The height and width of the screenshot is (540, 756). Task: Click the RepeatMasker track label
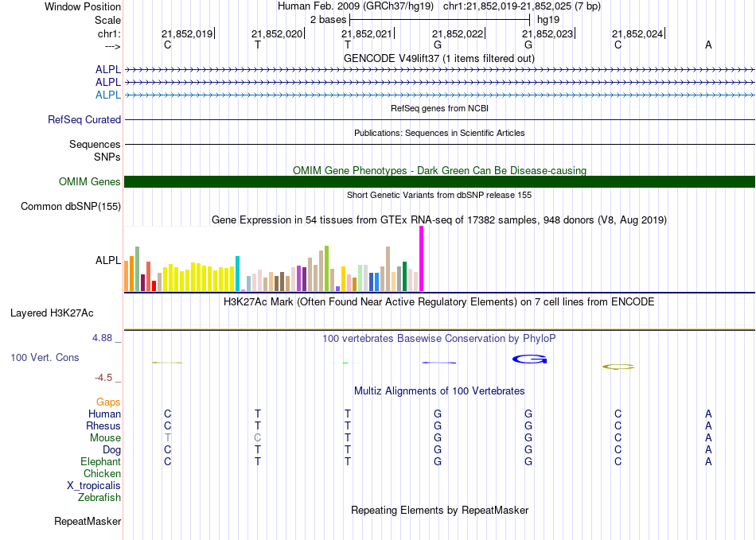pyautogui.click(x=88, y=521)
